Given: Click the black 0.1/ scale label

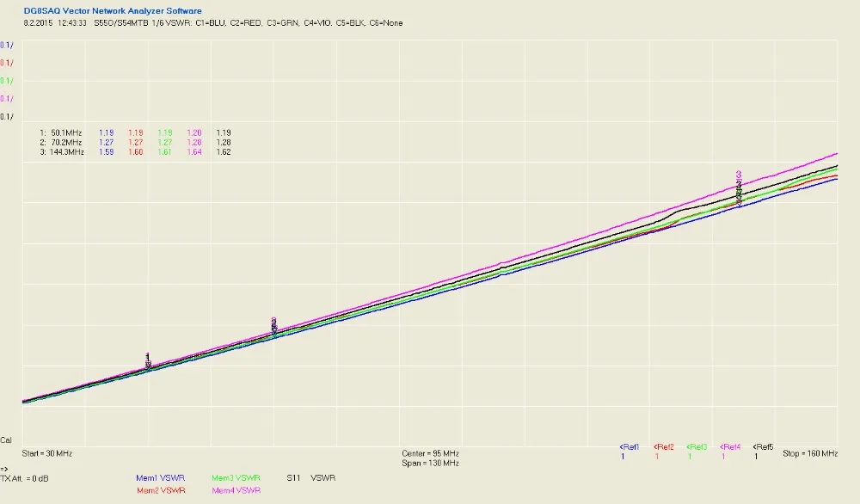Looking at the screenshot, I should pyautogui.click(x=7, y=117).
